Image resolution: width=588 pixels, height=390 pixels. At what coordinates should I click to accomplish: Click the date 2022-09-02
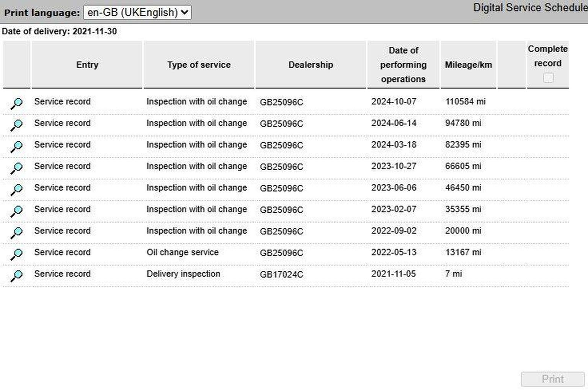pos(394,231)
